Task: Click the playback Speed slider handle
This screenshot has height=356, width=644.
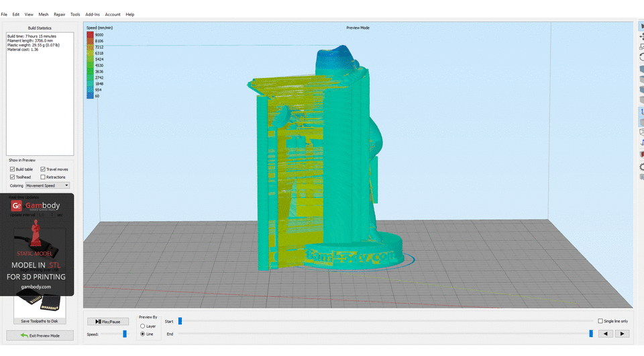Action: [125, 334]
